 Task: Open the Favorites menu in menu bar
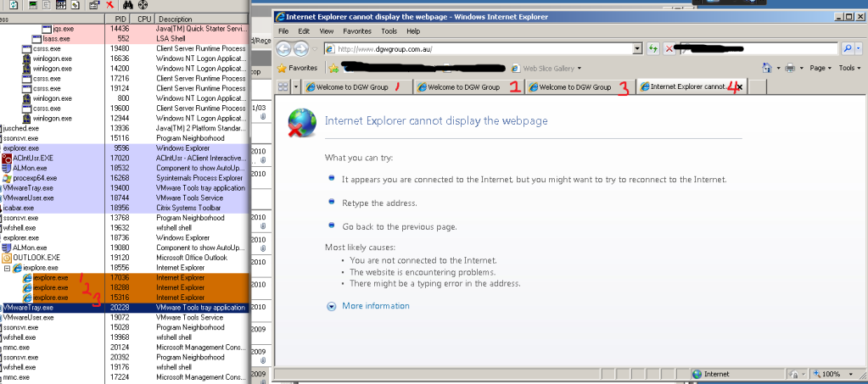(x=357, y=31)
